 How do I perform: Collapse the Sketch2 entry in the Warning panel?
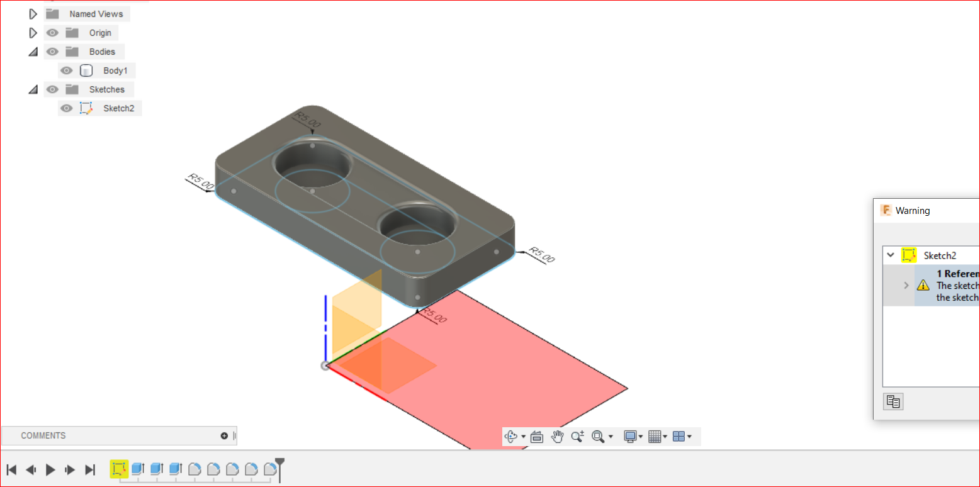tap(890, 255)
